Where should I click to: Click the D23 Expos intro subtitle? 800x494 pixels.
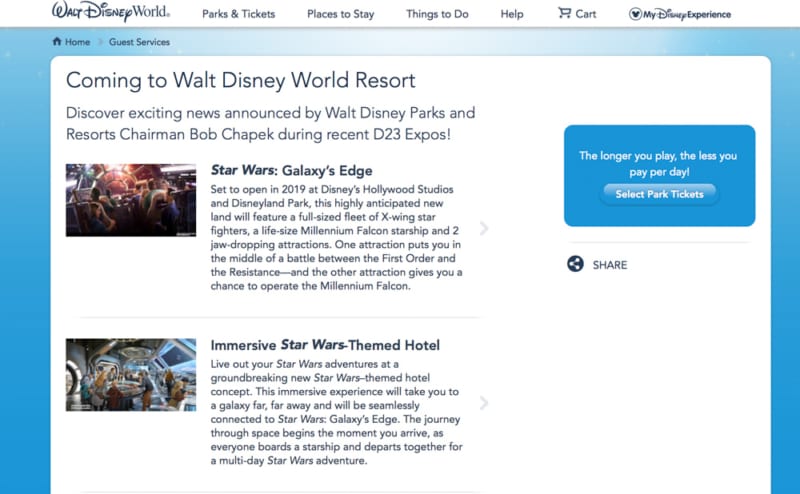click(x=270, y=124)
